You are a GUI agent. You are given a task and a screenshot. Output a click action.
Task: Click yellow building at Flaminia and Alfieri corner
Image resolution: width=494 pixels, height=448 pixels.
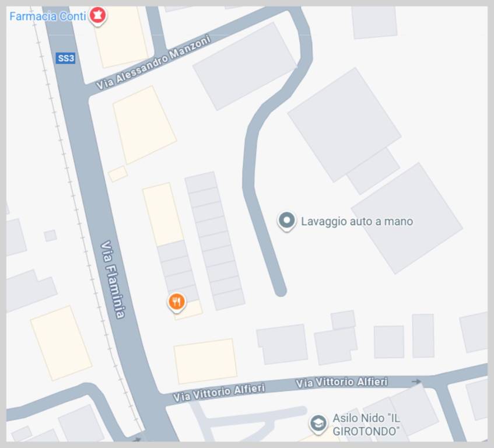coord(205,361)
